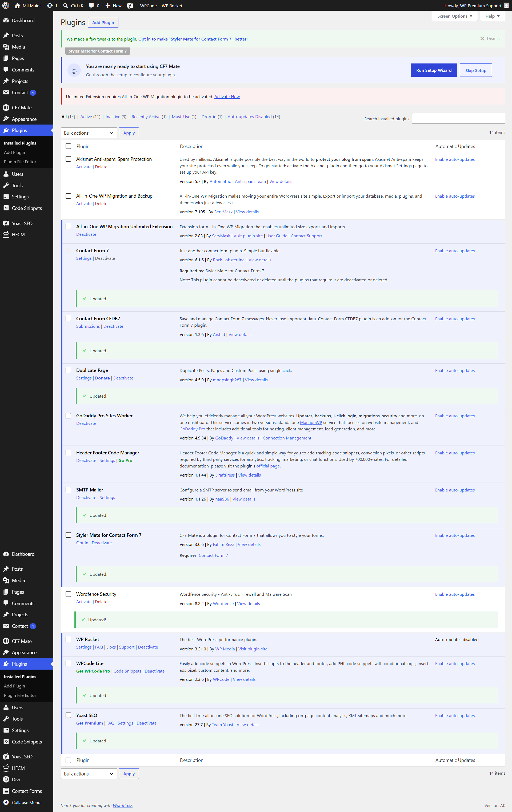Open the Divi icon in the sidebar
This screenshot has height=812, width=512.
6,779
